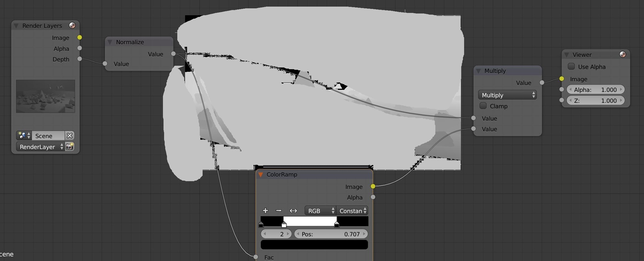This screenshot has height=261, width=644.
Task: Collapse the Normalize node
Action: [x=110, y=42]
